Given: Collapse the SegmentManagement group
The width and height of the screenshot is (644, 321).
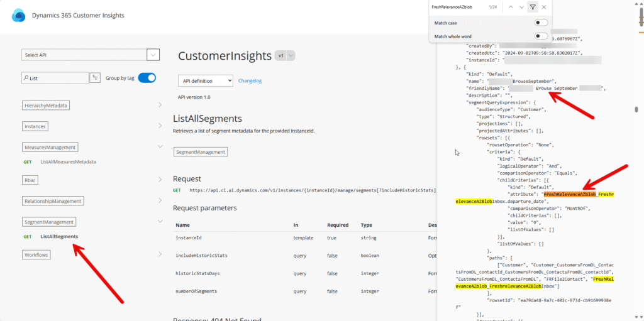Looking at the screenshot, I should [160, 221].
